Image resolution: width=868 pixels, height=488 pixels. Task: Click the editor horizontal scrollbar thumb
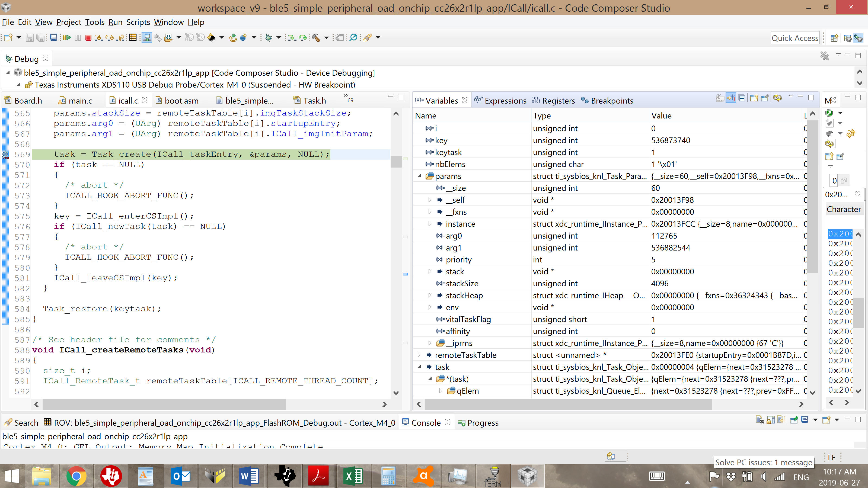coord(164,404)
